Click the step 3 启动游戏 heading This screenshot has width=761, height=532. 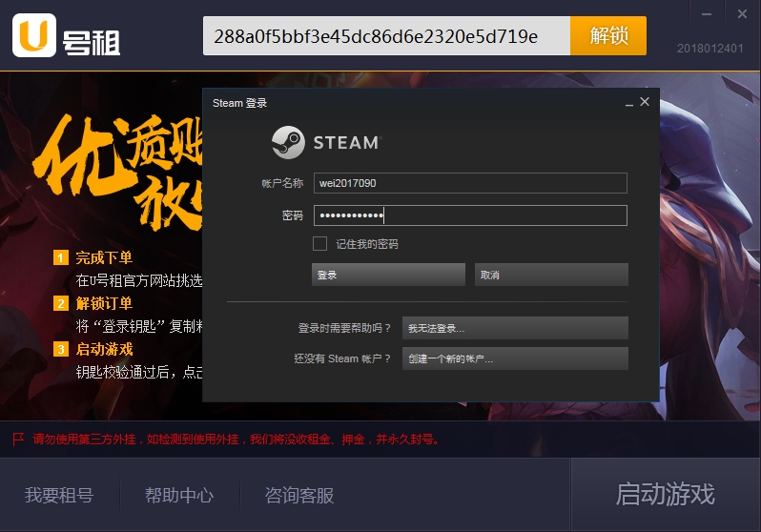click(x=104, y=349)
